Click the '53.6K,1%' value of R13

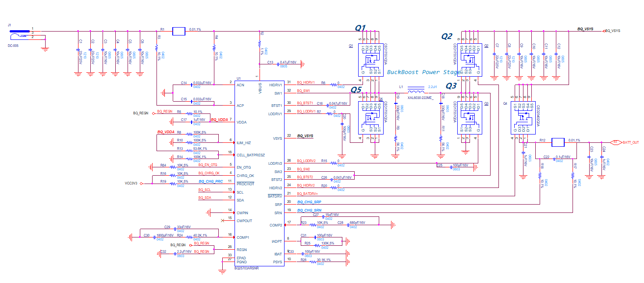click(x=201, y=149)
